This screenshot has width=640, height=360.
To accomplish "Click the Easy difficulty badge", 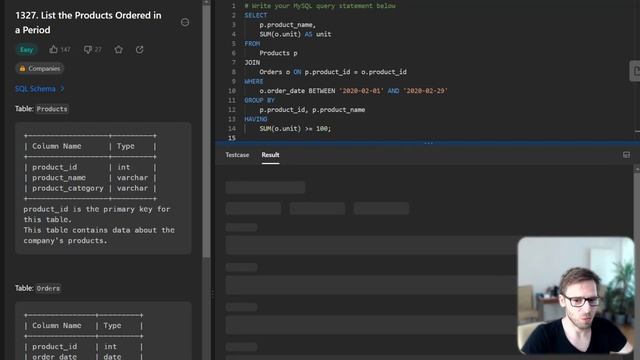I will (27, 50).
